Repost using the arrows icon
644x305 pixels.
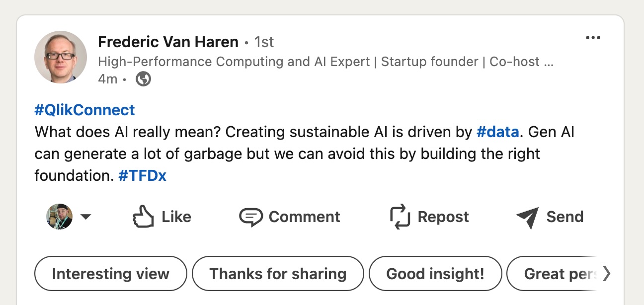400,217
